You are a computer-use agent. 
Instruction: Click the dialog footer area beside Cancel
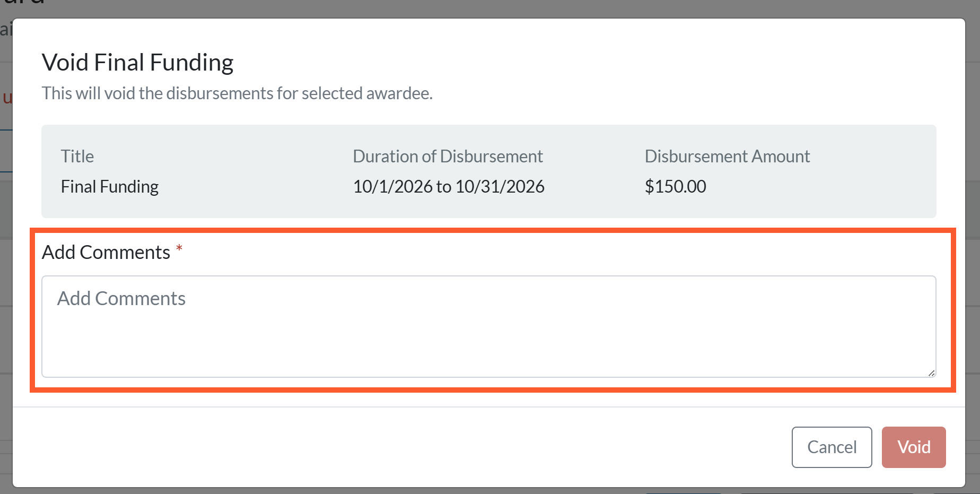398,447
